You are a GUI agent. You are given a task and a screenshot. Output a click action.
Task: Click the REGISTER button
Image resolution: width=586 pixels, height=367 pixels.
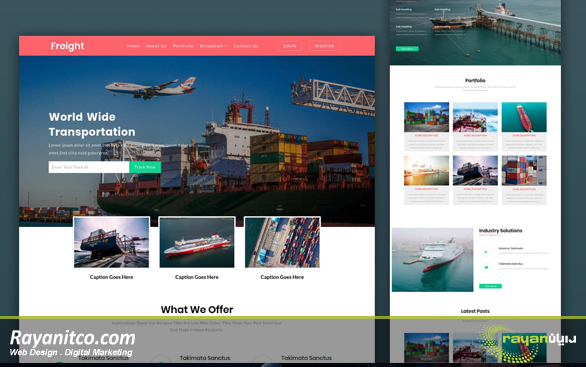324,46
